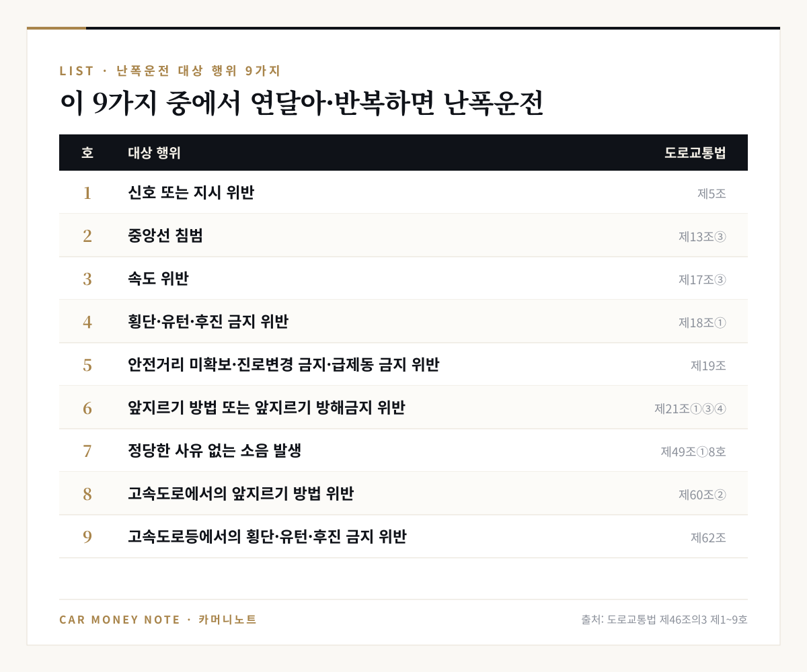This screenshot has height=672, width=807.
Task: Click the law reference '제62조'
Action: pos(708,538)
